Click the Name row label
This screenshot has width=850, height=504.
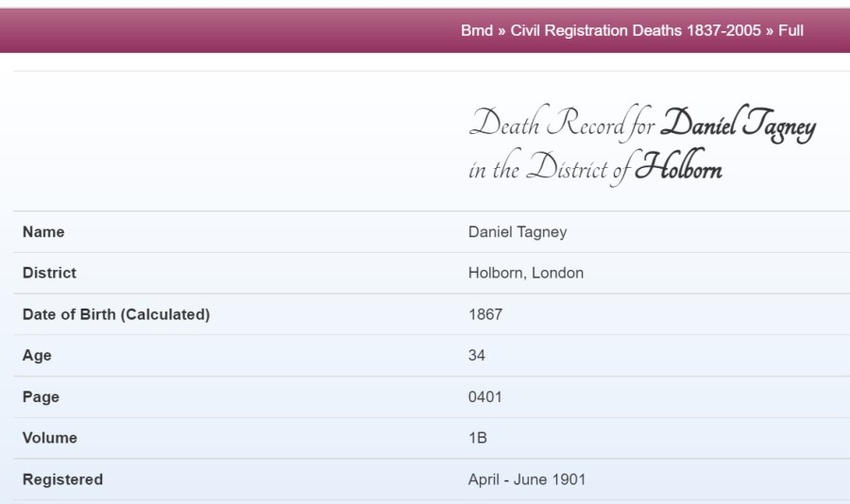(x=43, y=232)
